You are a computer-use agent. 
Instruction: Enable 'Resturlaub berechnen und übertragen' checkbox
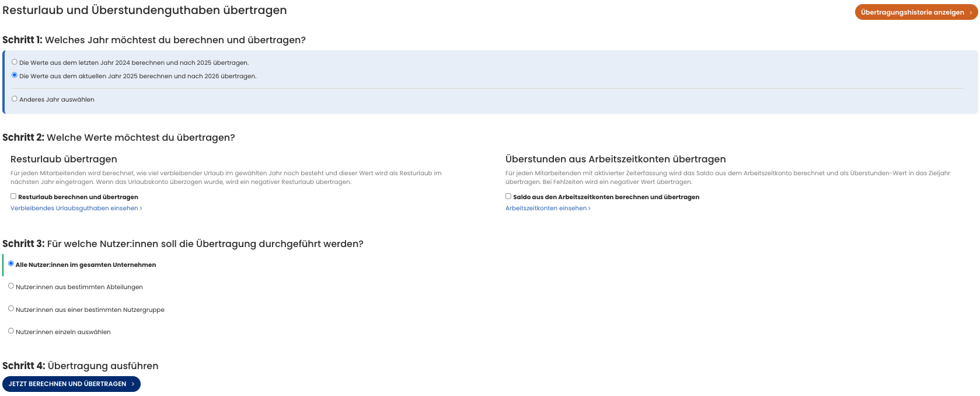(13, 196)
